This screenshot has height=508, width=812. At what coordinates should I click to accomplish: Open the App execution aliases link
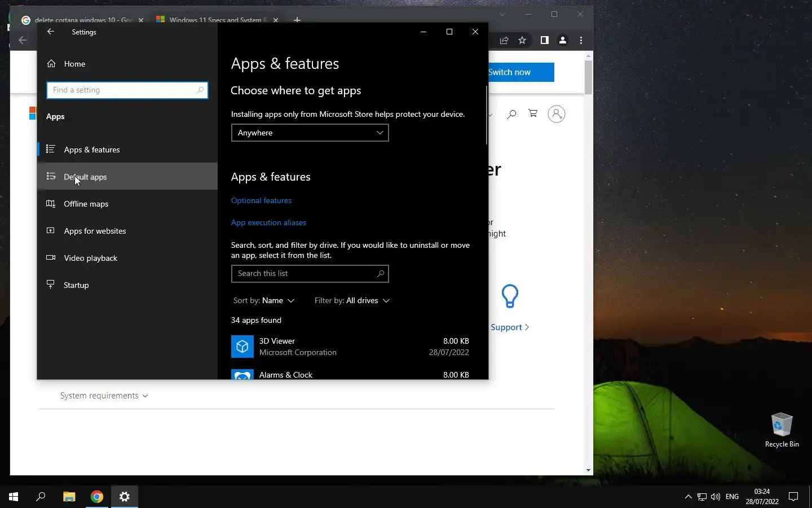(x=268, y=222)
